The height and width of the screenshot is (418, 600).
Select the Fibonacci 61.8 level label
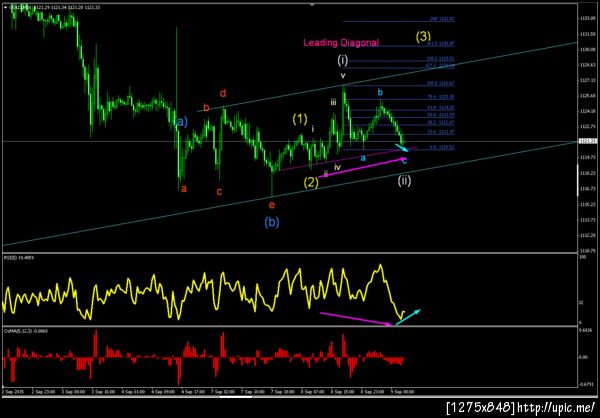click(440, 110)
